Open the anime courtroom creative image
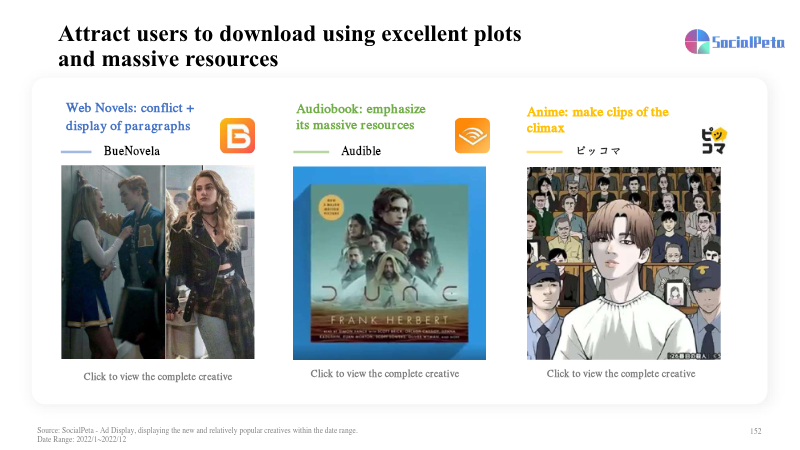Screen dimensions: 800x450 623,263
